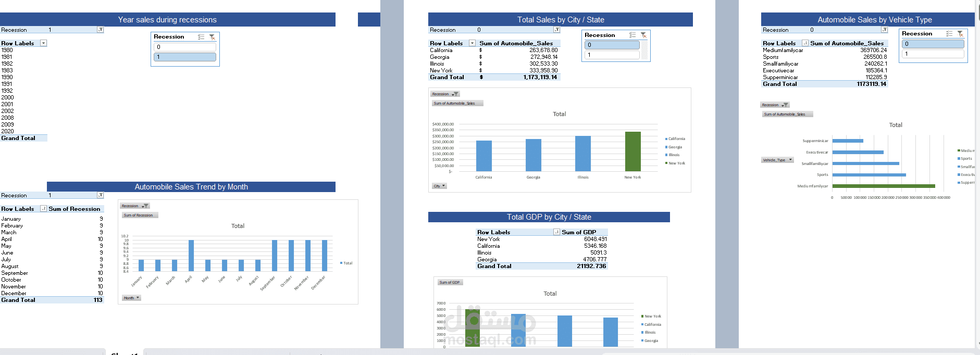The image size is (980, 355).
Task: Select the Sports row label in vehicle pivot
Action: tap(771, 57)
